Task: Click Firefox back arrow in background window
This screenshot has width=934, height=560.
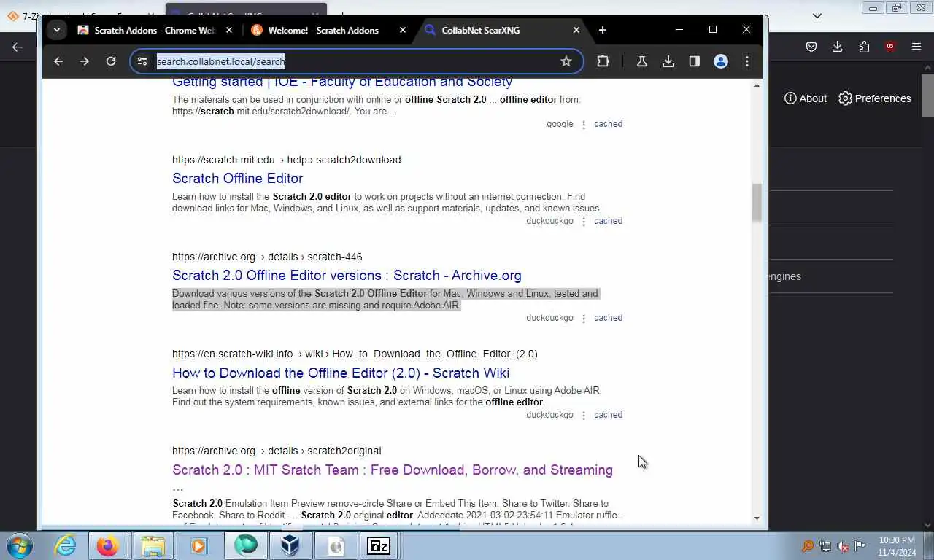Action: coord(18,47)
